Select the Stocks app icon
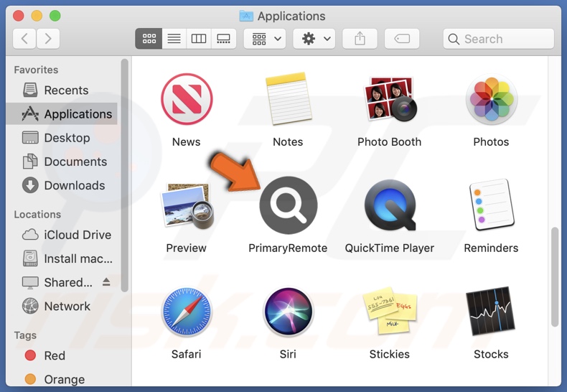Image resolution: width=567 pixels, height=392 pixels. click(x=491, y=311)
